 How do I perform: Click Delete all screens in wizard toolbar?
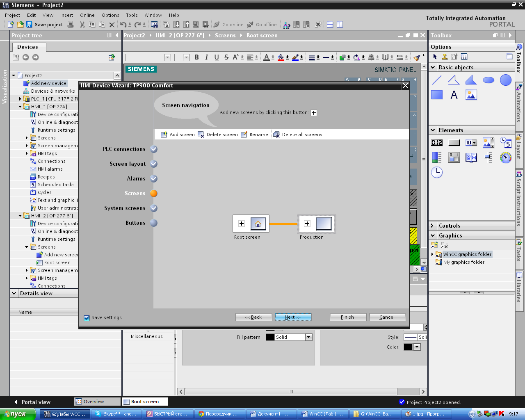[x=298, y=135]
